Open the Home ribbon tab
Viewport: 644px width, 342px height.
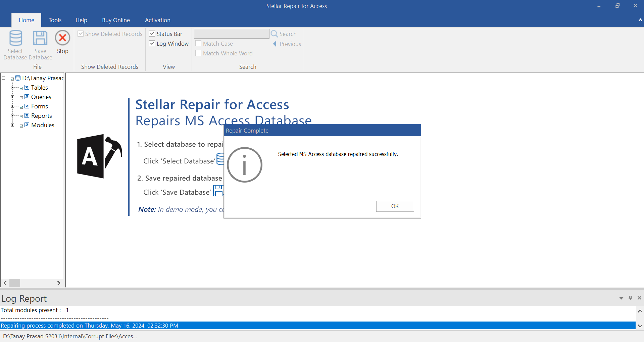coord(27,20)
